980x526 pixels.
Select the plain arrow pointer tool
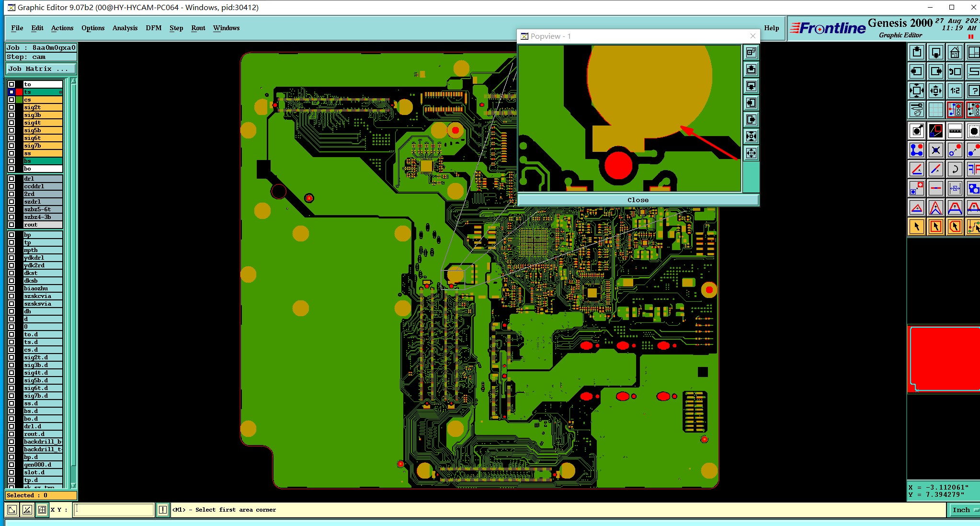[916, 227]
